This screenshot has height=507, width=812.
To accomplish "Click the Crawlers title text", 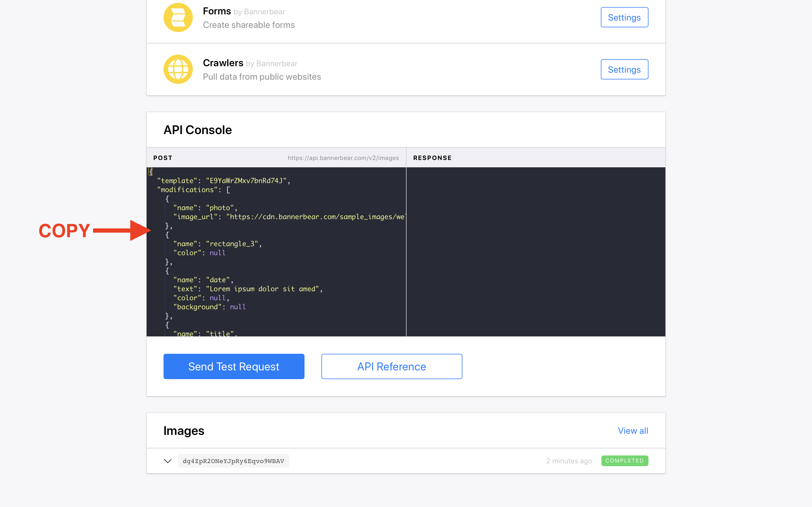I will 223,63.
